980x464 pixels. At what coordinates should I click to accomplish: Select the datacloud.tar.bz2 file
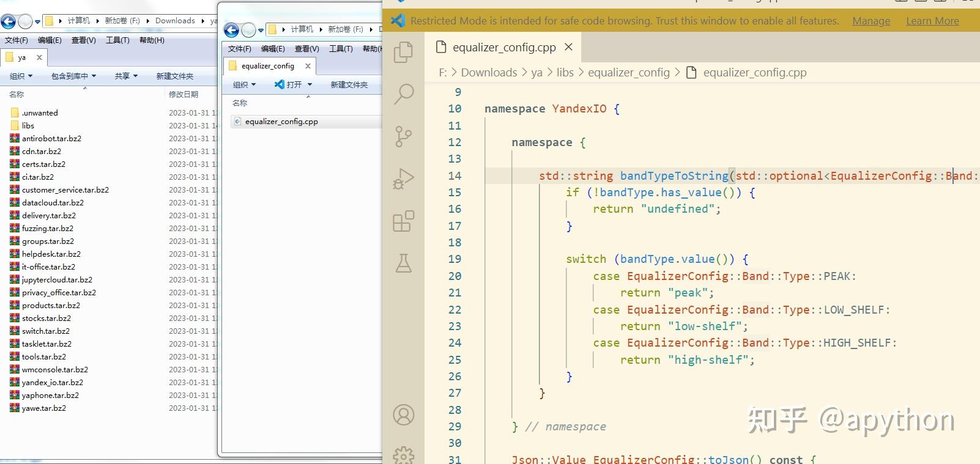tap(53, 202)
